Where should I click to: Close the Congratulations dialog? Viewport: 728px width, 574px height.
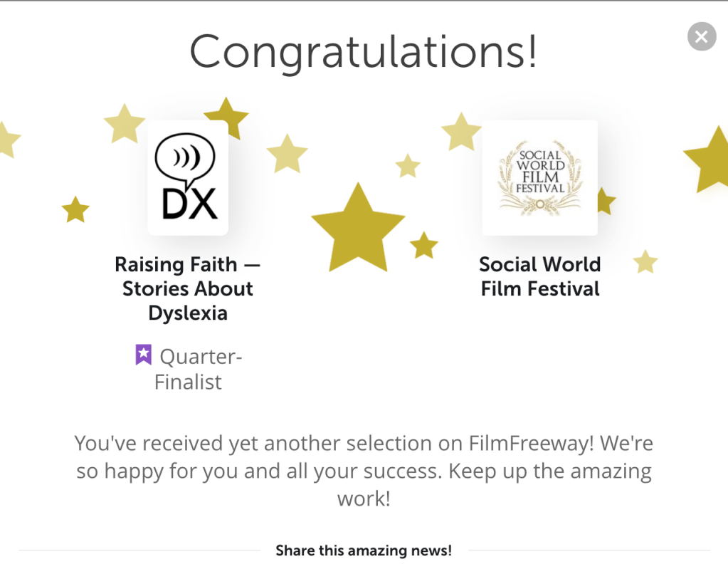point(701,36)
